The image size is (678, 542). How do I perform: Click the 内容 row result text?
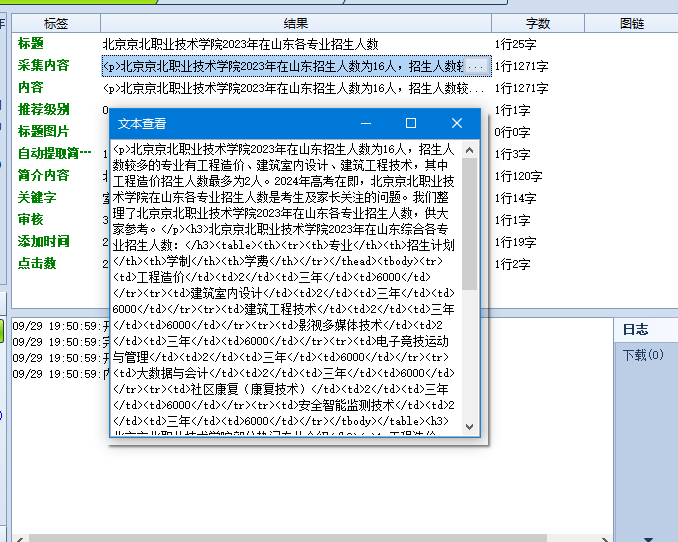(x=294, y=88)
